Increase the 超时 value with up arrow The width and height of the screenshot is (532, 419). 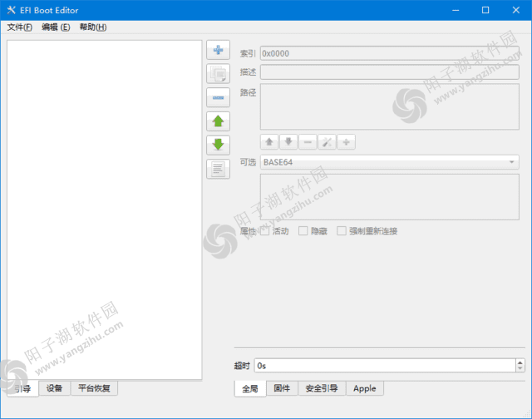[520, 362]
